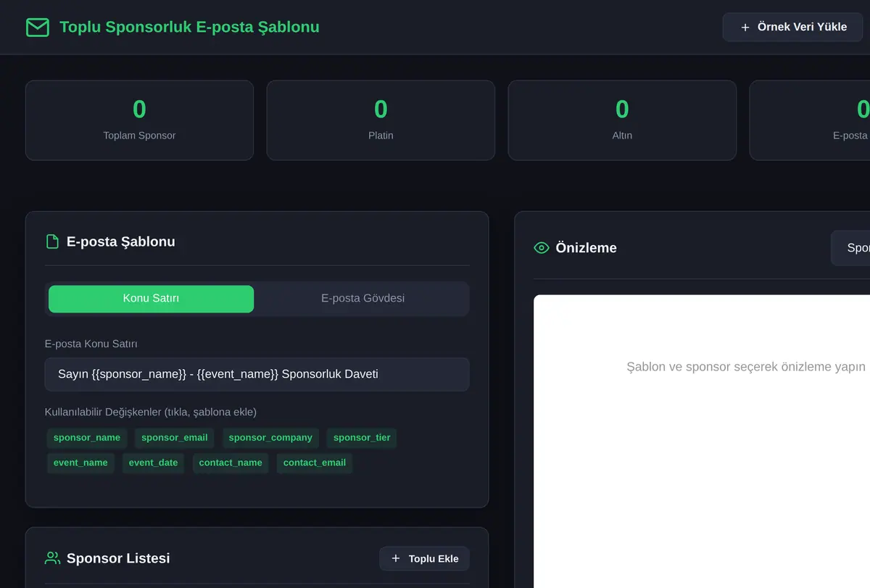Insert the contact_email variable chip
Viewport: 870px width, 588px height.
[315, 463]
